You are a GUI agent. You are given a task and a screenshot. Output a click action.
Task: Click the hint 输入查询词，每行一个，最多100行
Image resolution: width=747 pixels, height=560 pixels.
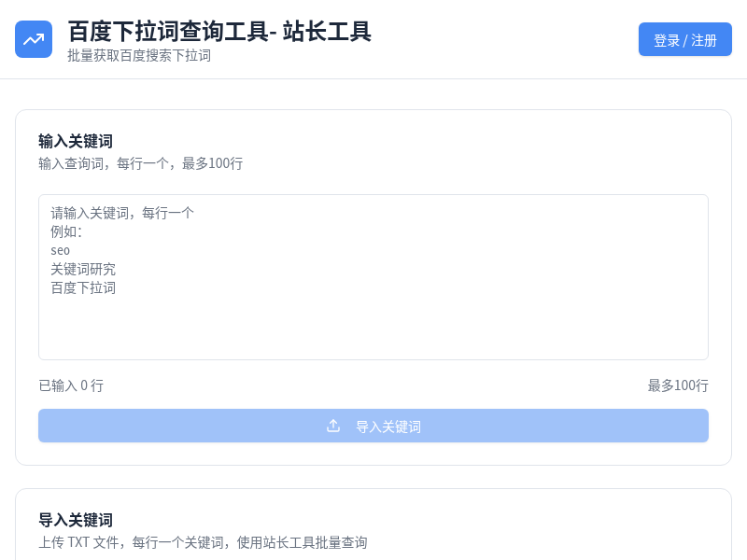tap(140, 163)
